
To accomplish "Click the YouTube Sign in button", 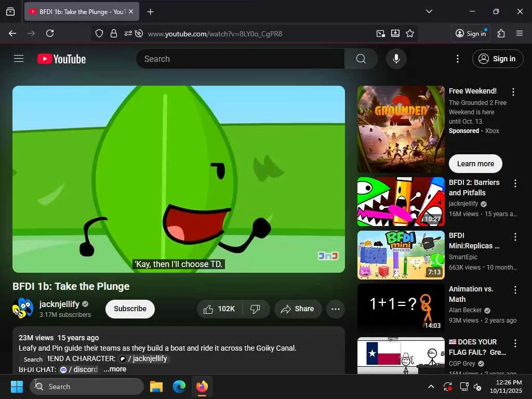I will [x=497, y=59].
